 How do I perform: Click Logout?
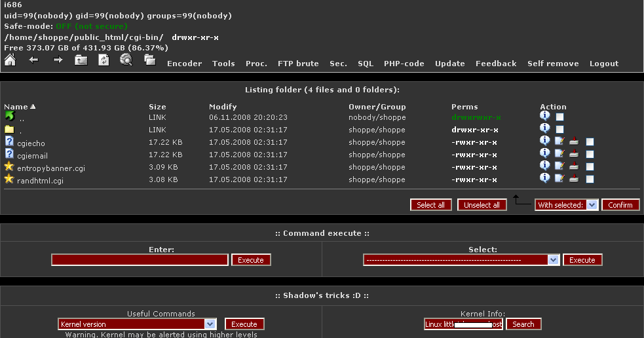[x=604, y=64]
